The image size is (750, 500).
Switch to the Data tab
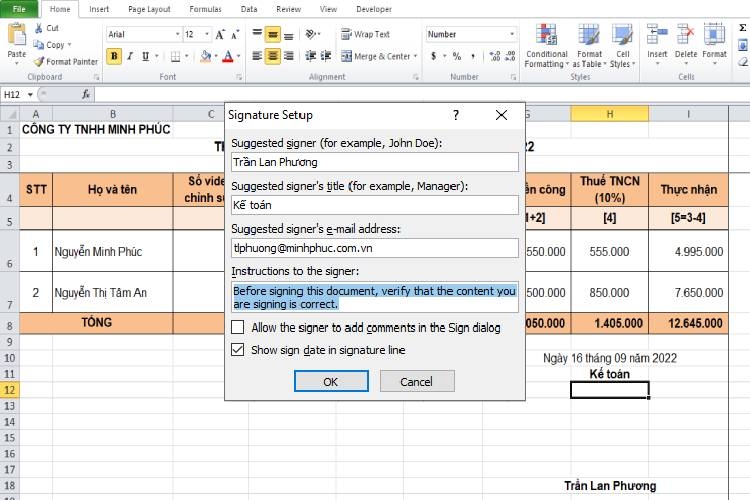tap(249, 9)
